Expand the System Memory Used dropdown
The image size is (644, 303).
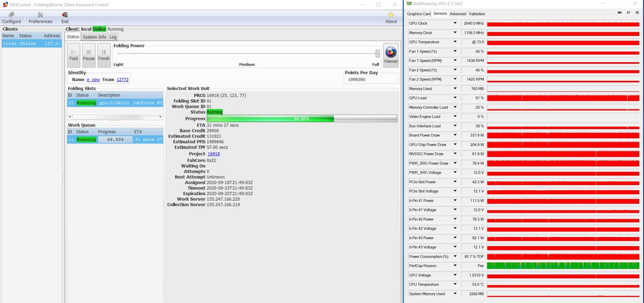pyautogui.click(x=455, y=294)
